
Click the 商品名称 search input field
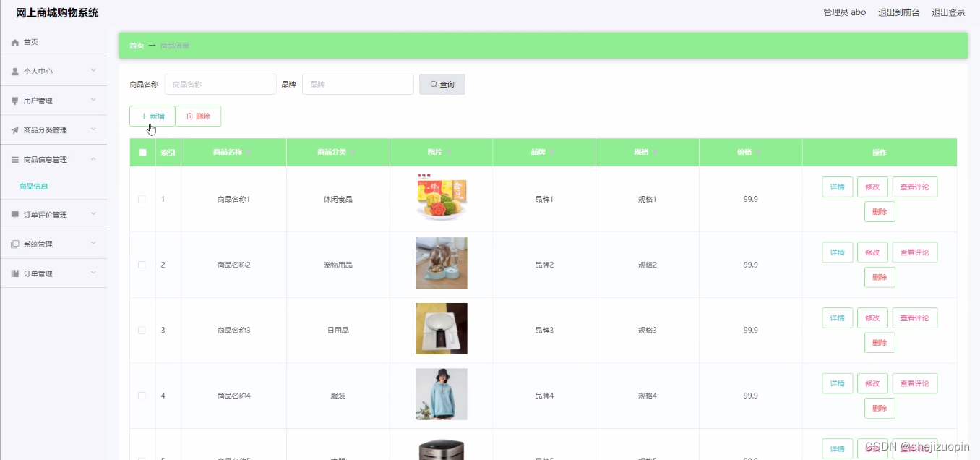[220, 85]
